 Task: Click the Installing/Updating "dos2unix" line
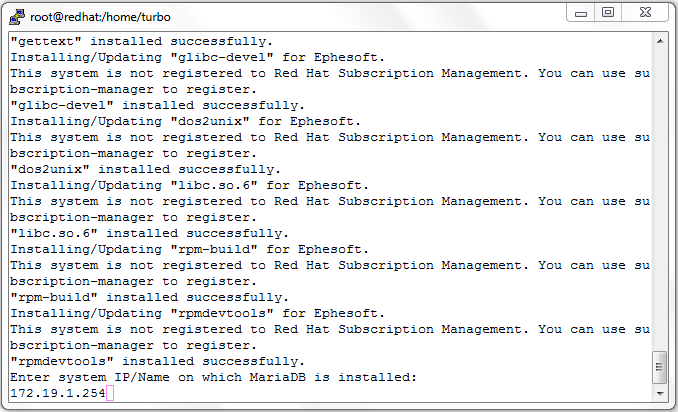tap(185, 121)
